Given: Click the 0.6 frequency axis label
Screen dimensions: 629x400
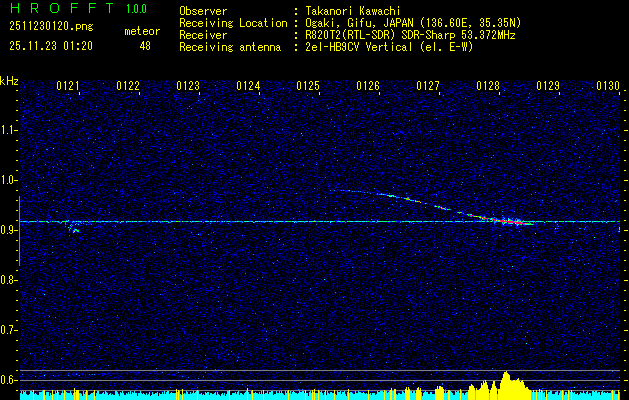Looking at the screenshot, I should 9,380.
